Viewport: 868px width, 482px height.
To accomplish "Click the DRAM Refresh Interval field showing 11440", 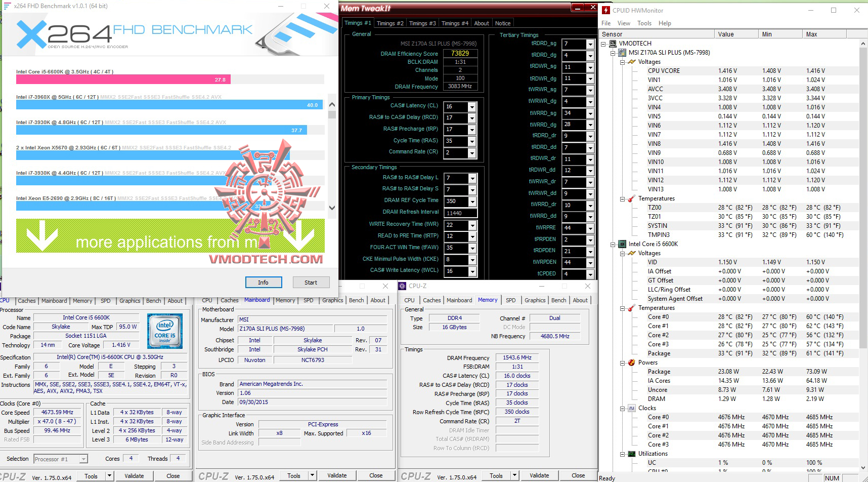I will (460, 213).
